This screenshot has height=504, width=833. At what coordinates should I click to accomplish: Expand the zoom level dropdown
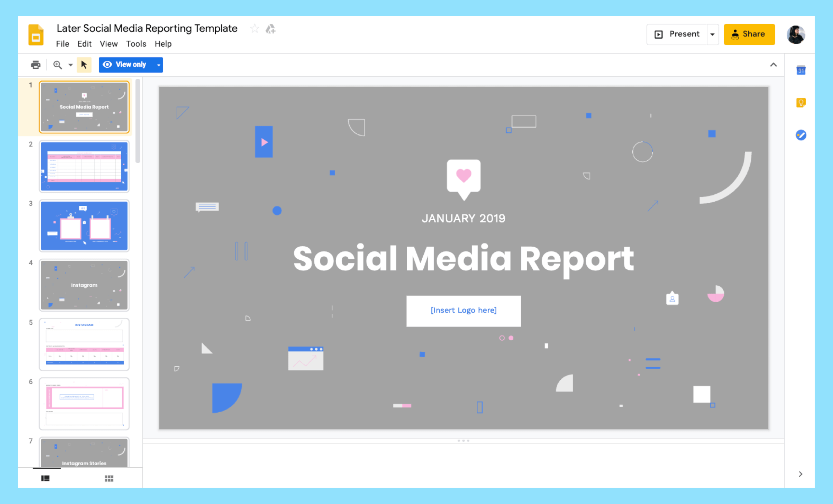pos(70,64)
